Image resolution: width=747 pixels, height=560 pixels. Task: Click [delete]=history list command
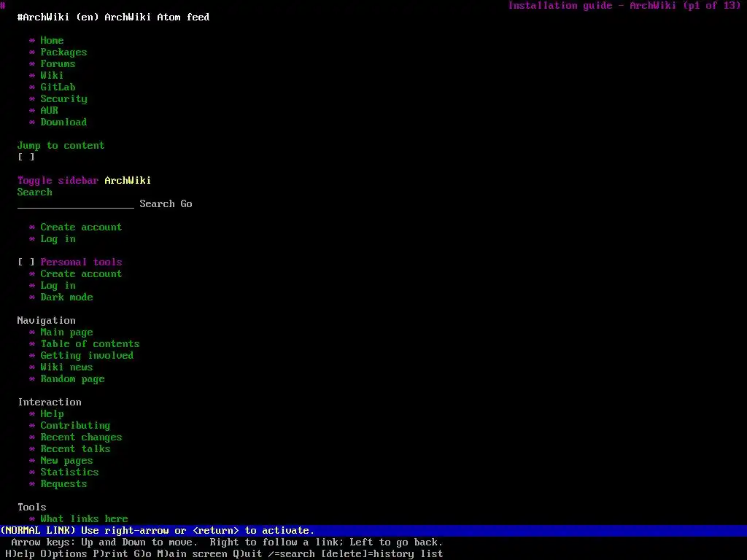(x=382, y=554)
